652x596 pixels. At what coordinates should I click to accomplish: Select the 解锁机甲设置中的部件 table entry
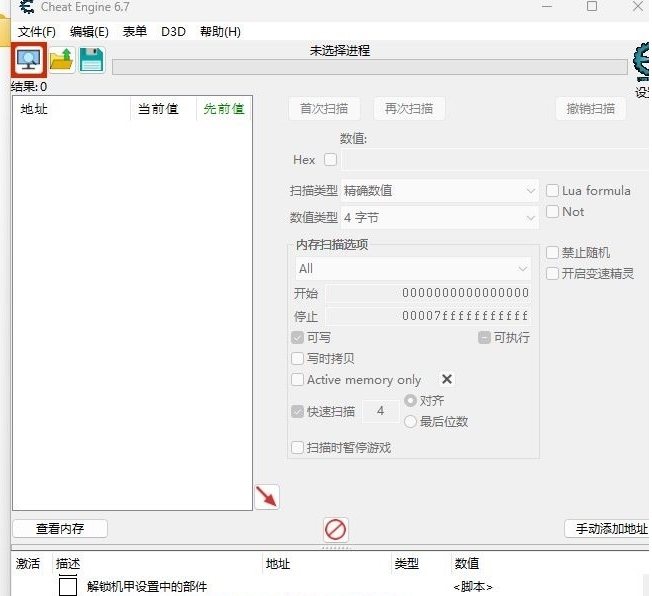tap(147, 586)
